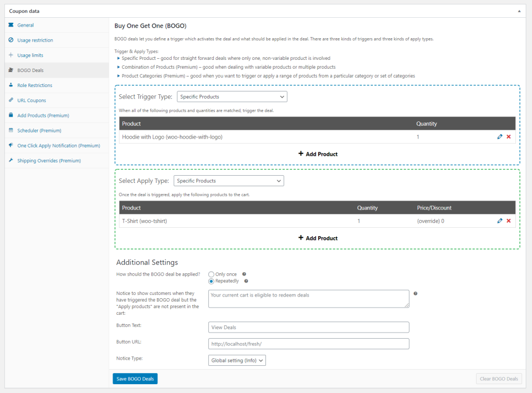Remove Hoodie with Logo using the red X
This screenshot has height=393, width=532.
tap(509, 136)
